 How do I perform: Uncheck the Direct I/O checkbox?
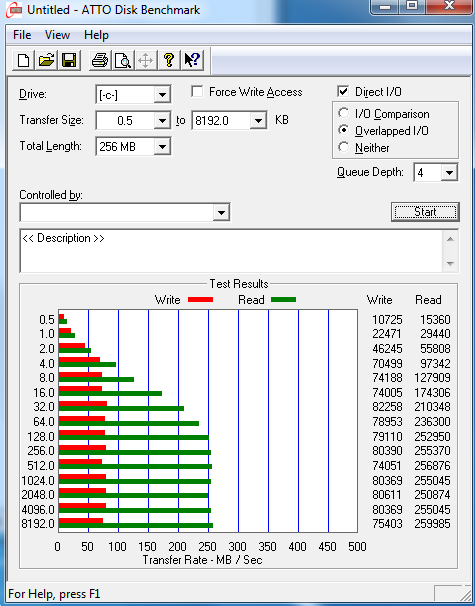(343, 92)
